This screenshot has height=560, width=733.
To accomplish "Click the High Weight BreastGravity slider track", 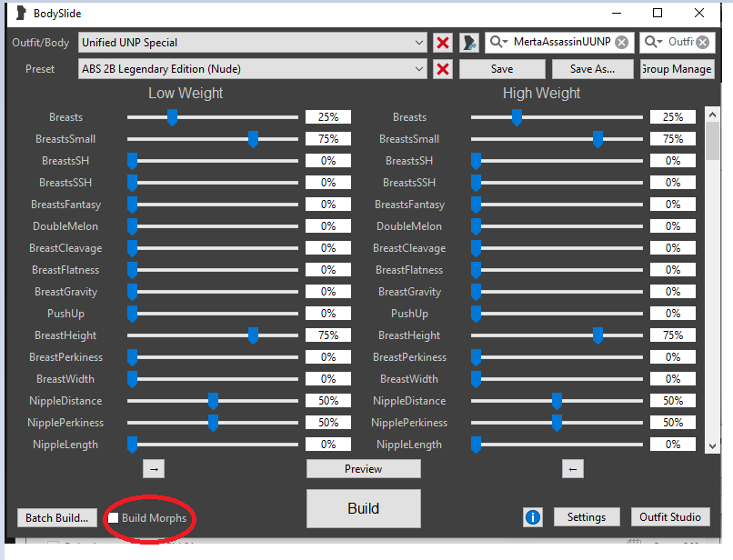I will 557,292.
